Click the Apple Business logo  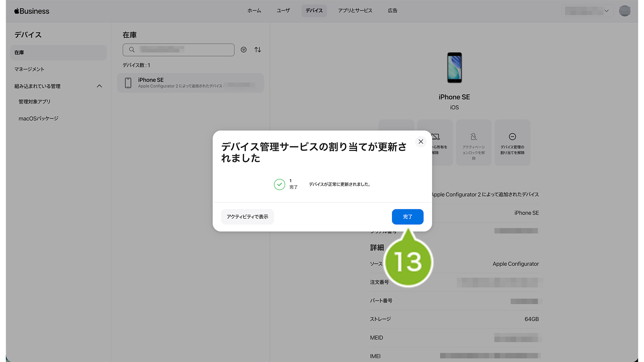[x=32, y=11]
